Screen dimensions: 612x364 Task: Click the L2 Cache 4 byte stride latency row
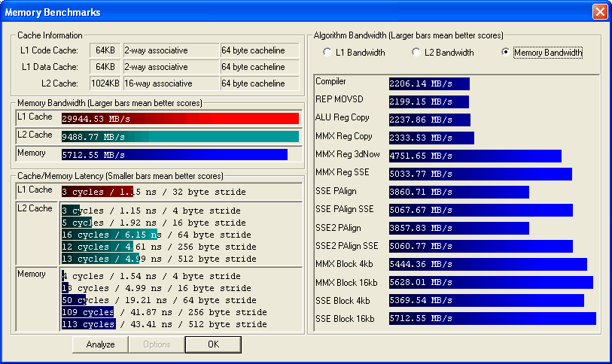point(151,211)
